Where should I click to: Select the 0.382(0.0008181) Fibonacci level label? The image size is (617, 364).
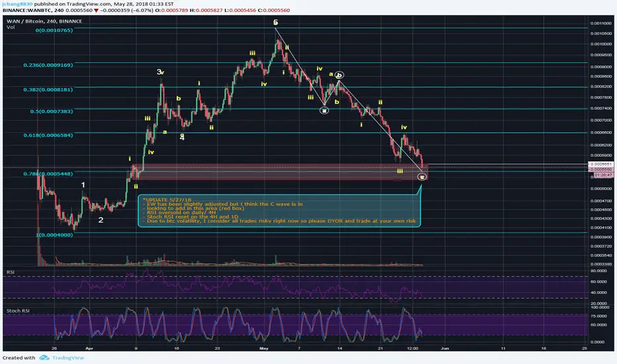pos(48,89)
